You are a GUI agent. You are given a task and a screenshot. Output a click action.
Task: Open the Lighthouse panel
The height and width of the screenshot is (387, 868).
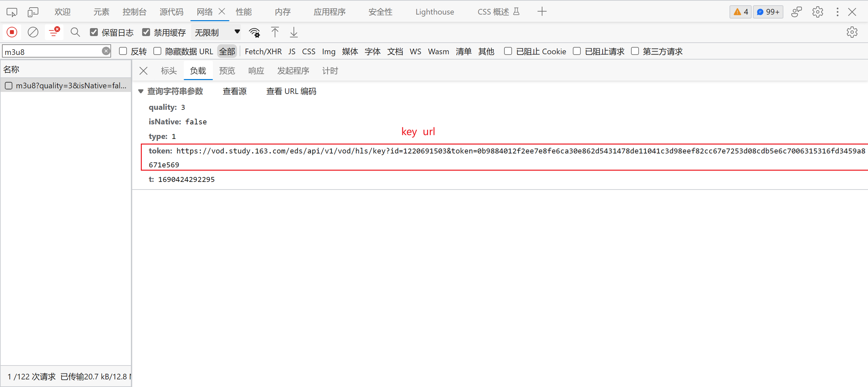[434, 12]
